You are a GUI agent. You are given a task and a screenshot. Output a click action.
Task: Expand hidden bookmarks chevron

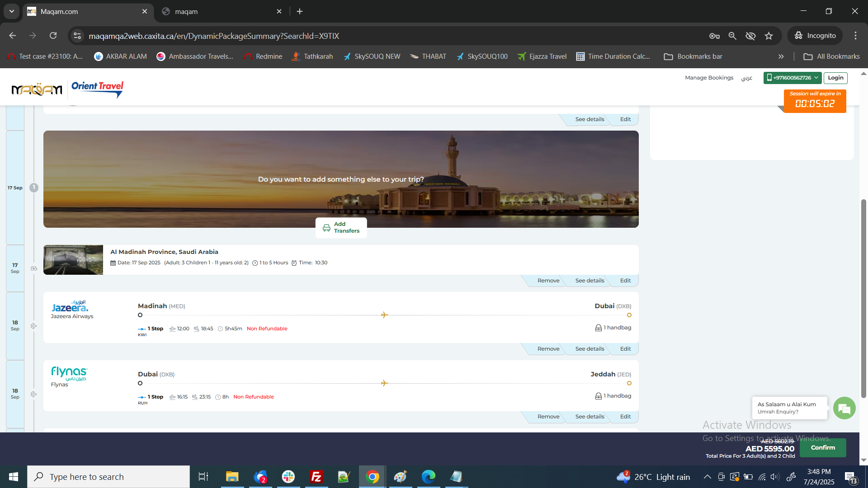pos(781,56)
